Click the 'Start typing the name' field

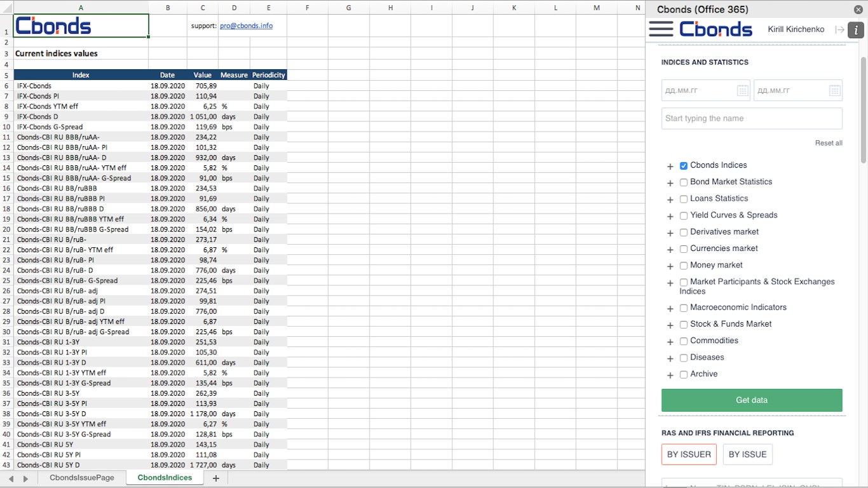[x=752, y=118]
